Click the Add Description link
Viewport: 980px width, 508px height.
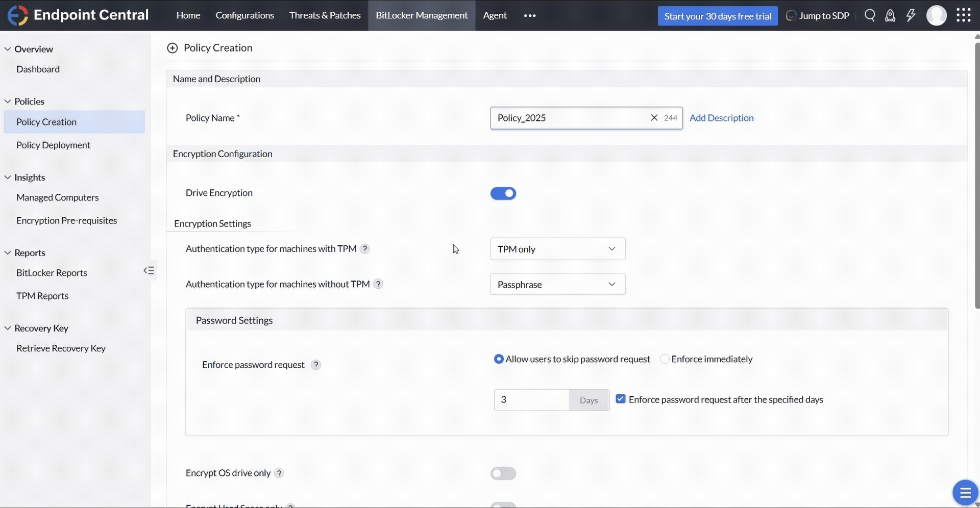(721, 118)
